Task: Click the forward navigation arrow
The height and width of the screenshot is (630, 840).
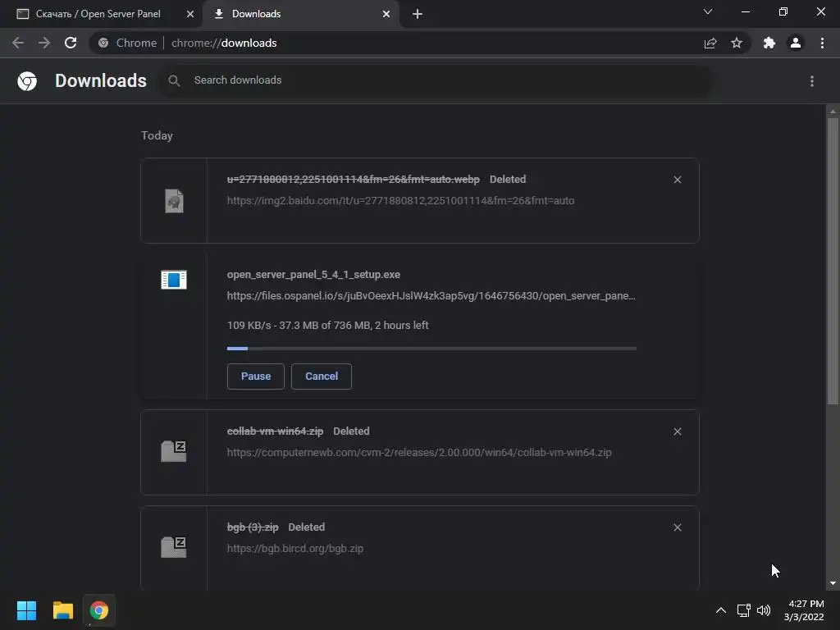Action: click(44, 43)
